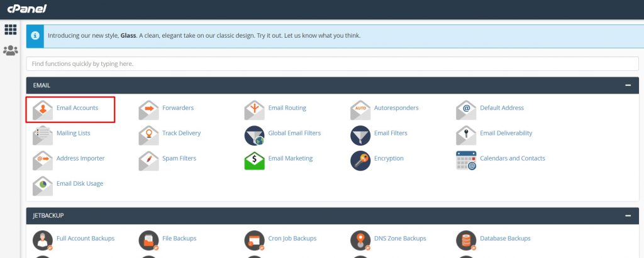
Task: Click the Email Marketing dollar icon
Action: [255, 159]
